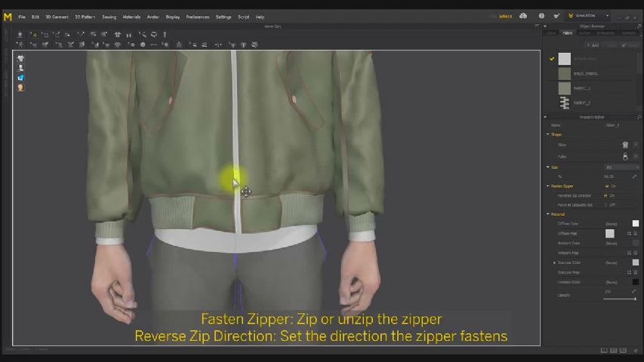644x362 pixels.
Task: Click the Diffuse Map texture thumbnail
Action: click(x=610, y=234)
